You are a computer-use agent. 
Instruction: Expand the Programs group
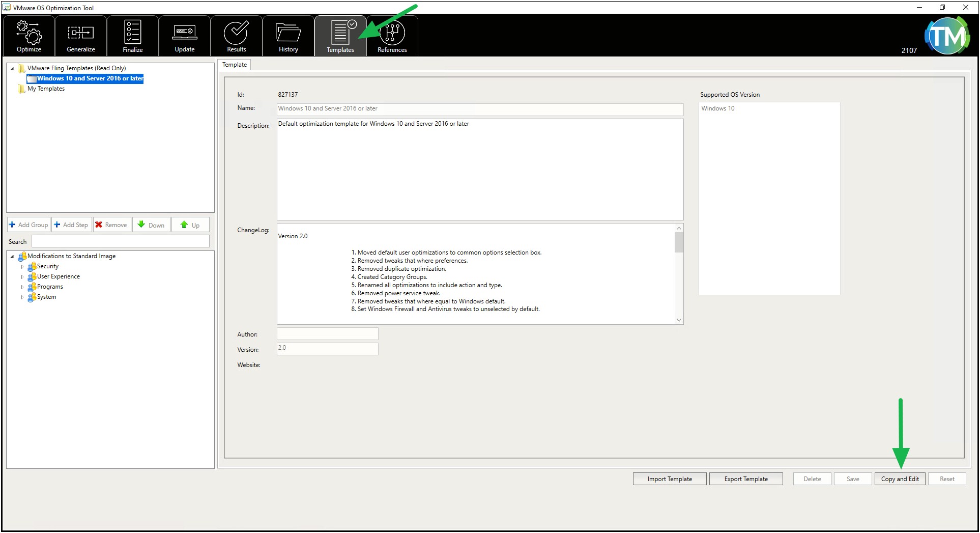22,287
